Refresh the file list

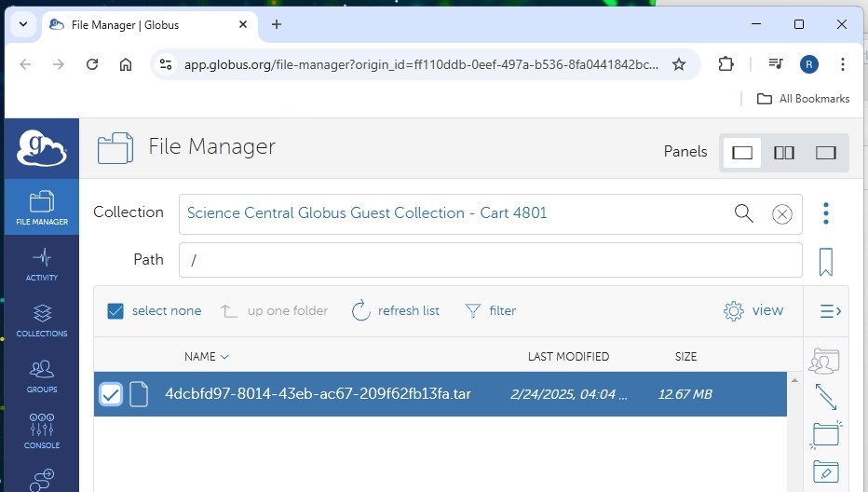click(x=395, y=311)
